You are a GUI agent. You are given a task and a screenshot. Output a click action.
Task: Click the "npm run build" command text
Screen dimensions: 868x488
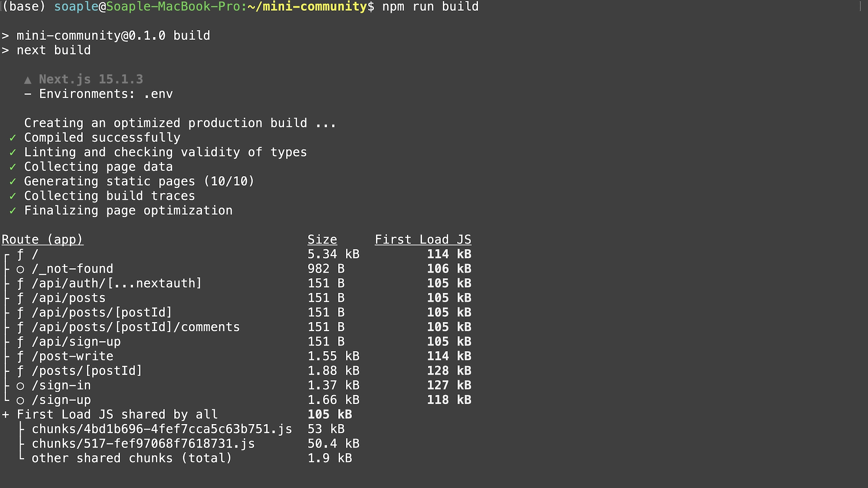(x=431, y=7)
